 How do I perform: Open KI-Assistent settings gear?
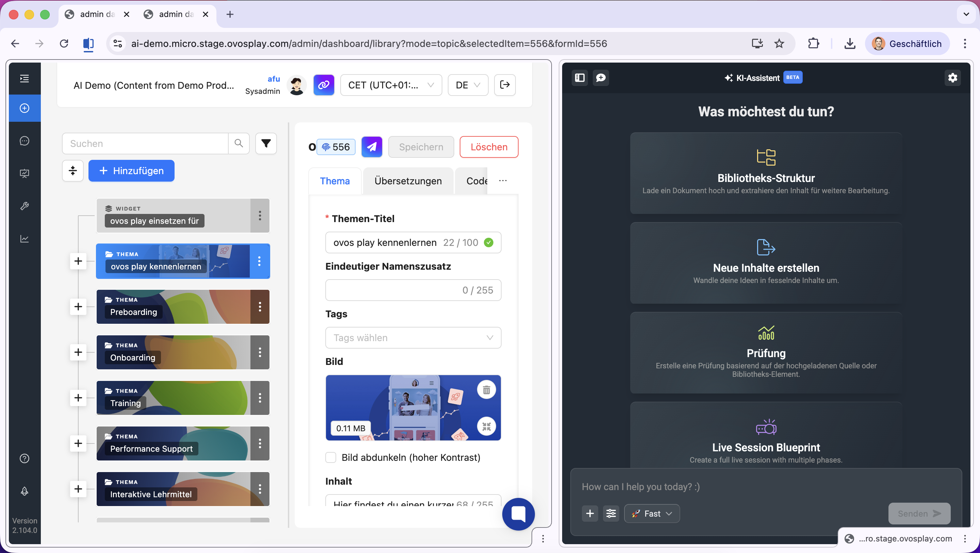point(952,78)
